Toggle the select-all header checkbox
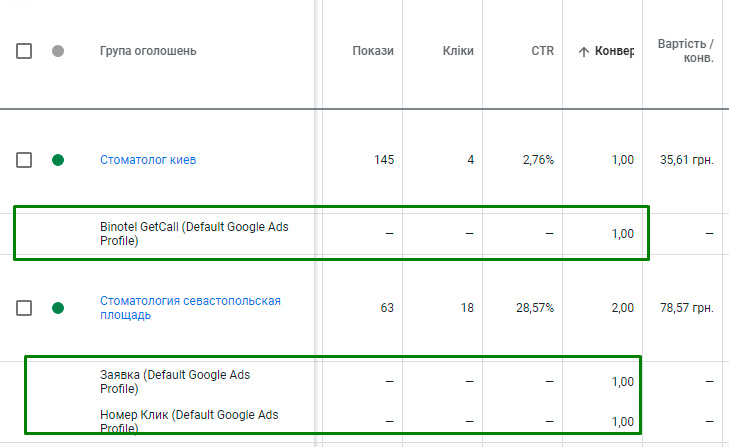Screen dimensions: 729x447 [x=24, y=51]
